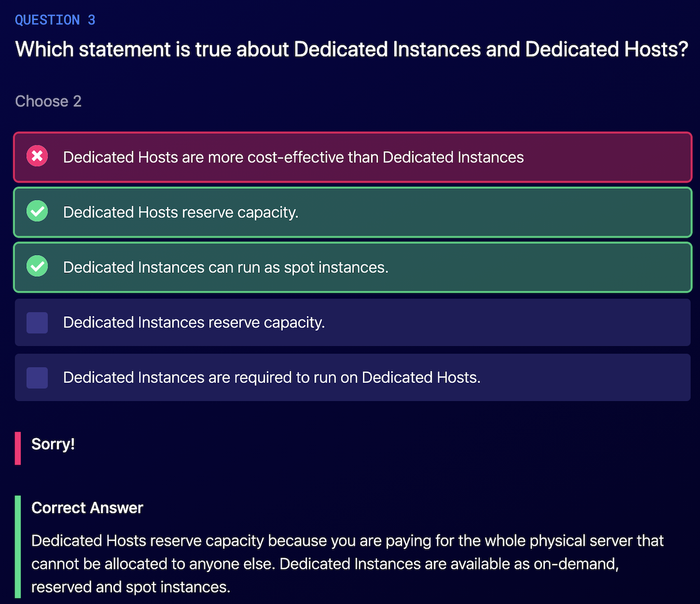
Task: Click 'reserved and spot instances.' in the explanation
Action: [130, 587]
